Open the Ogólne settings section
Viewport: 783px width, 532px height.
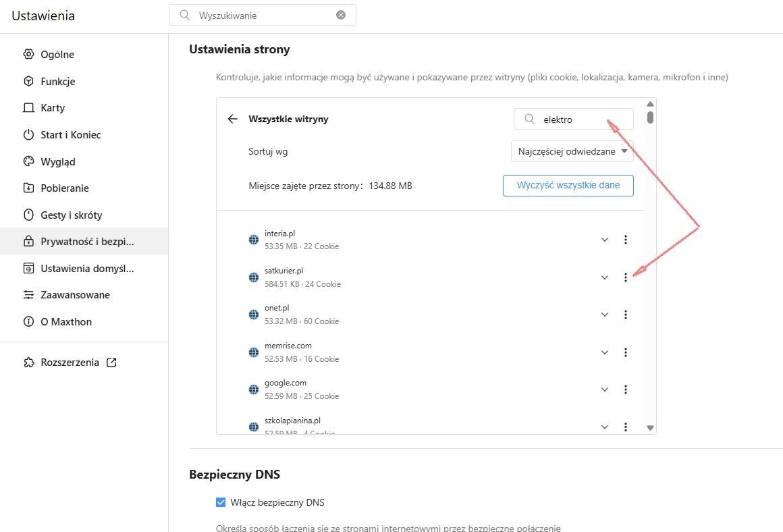pyautogui.click(x=57, y=55)
